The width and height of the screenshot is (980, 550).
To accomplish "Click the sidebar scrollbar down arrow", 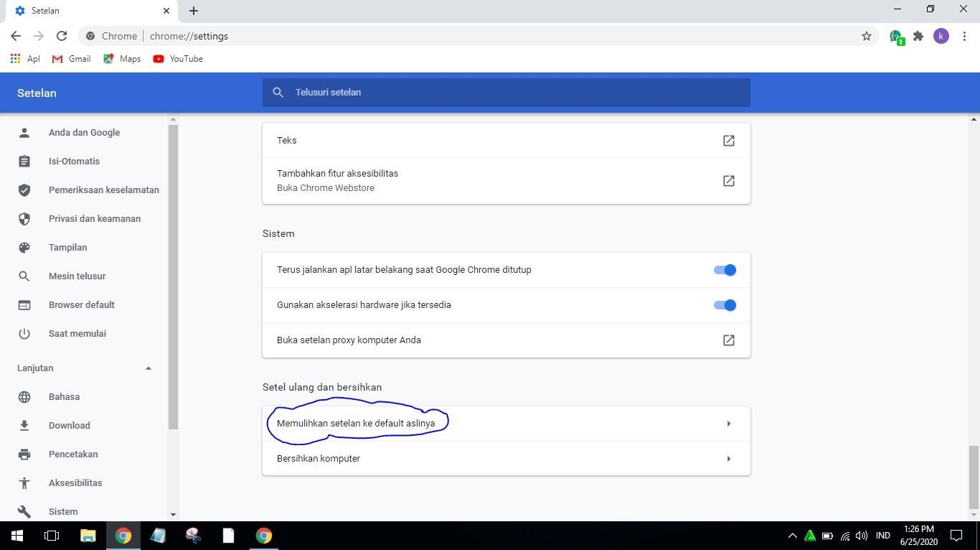I will point(173,515).
